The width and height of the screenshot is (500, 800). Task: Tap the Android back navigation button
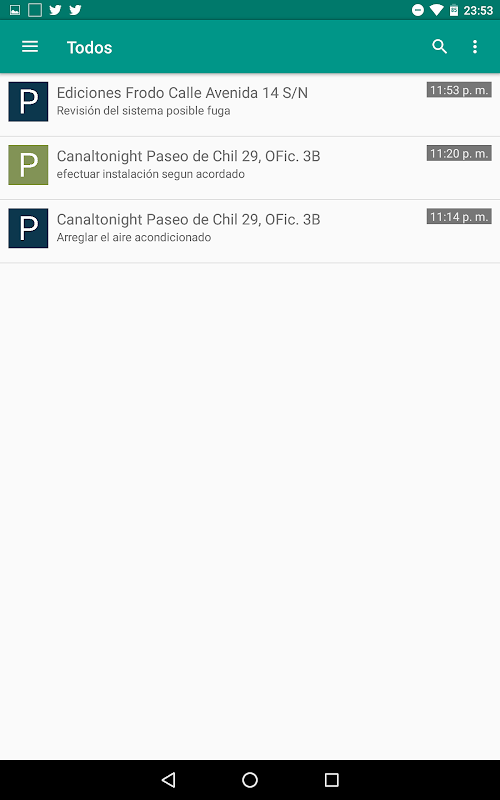(x=168, y=780)
